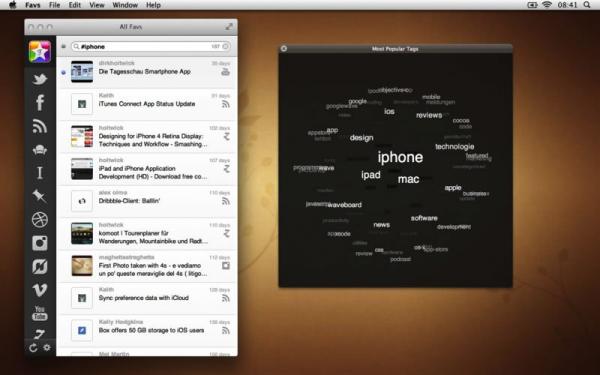Image resolution: width=600 pixels, height=375 pixels.
Task: Show RSS feed favorites in sidebar
Action: pos(39,126)
